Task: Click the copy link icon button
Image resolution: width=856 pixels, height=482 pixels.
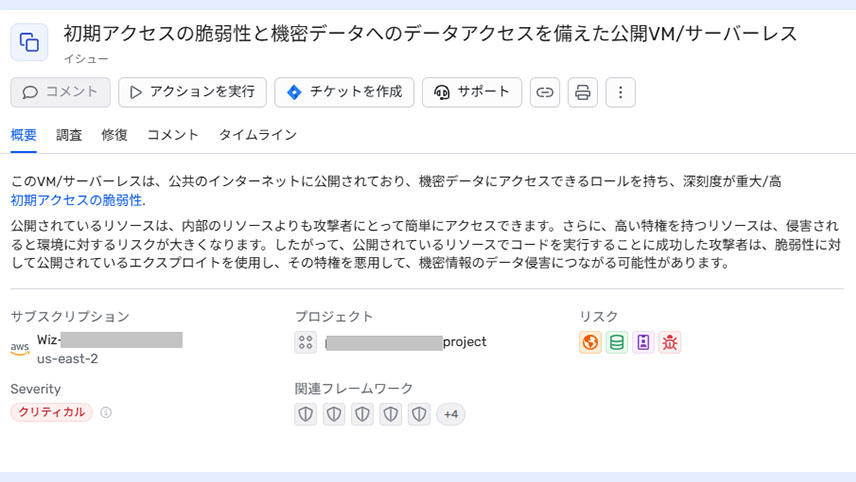Action: [x=544, y=92]
